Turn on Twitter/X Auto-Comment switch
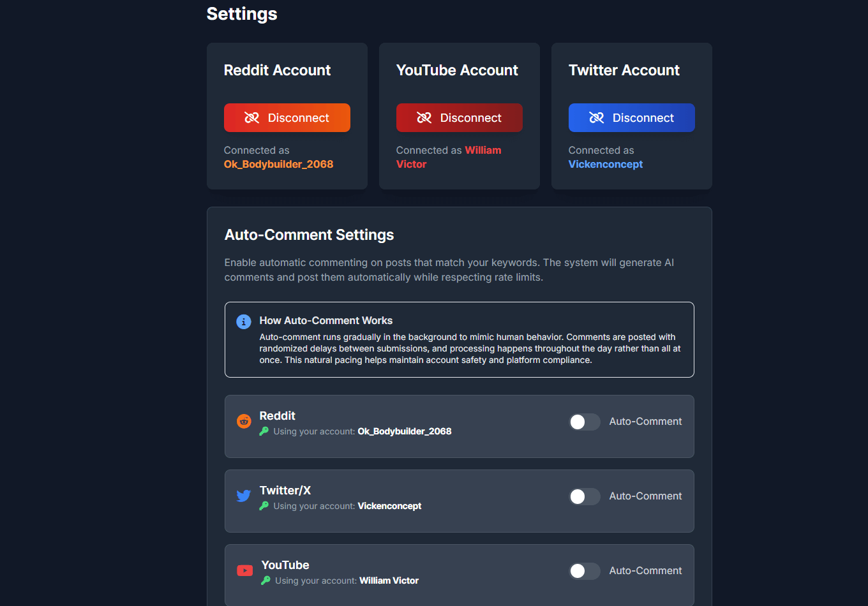This screenshot has height=606, width=868. (x=585, y=496)
